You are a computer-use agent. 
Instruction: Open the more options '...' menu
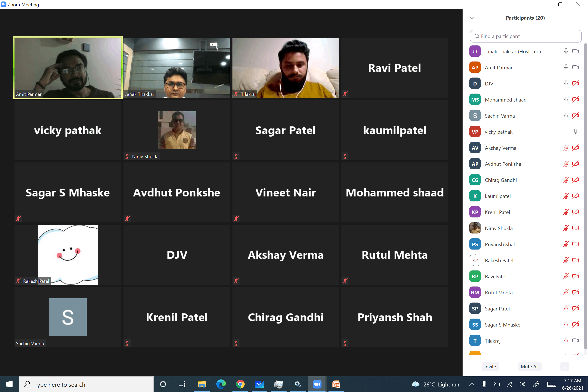[564, 367]
